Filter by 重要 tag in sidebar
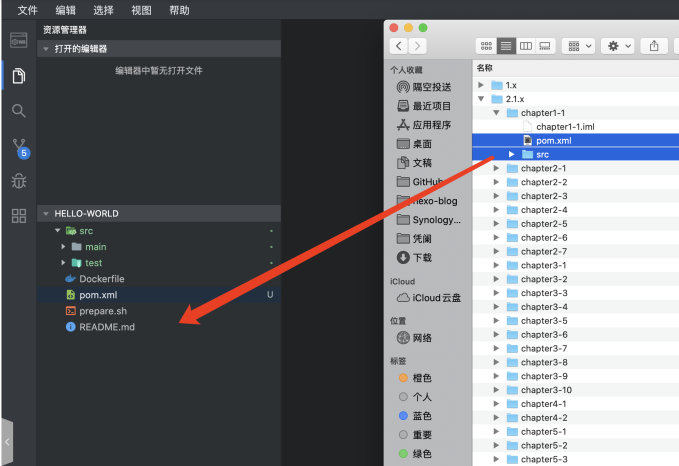 tap(415, 435)
